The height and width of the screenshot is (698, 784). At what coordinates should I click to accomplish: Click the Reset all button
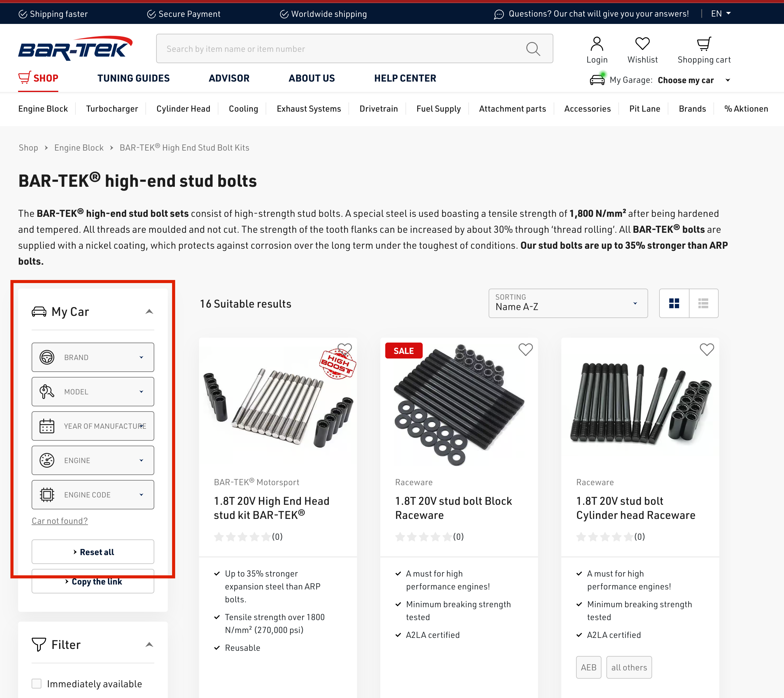(x=93, y=552)
